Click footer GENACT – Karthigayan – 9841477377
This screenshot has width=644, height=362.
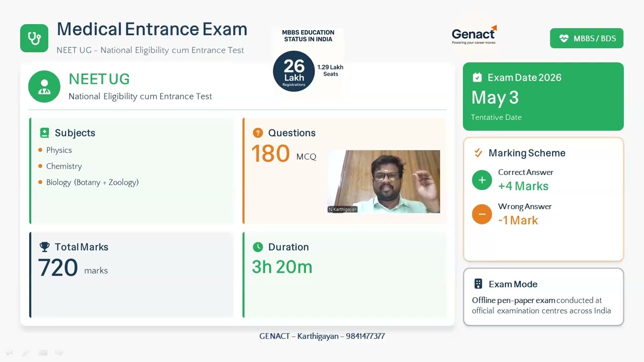pyautogui.click(x=322, y=336)
